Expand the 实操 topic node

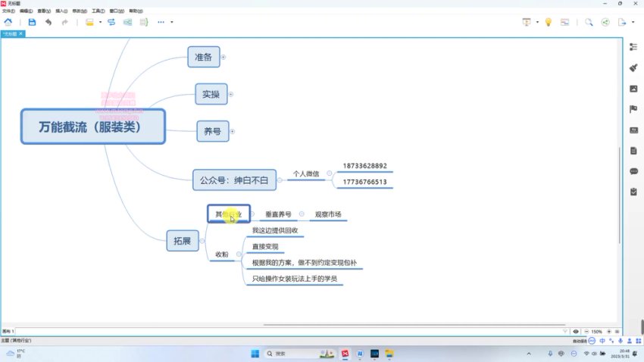[x=231, y=95]
